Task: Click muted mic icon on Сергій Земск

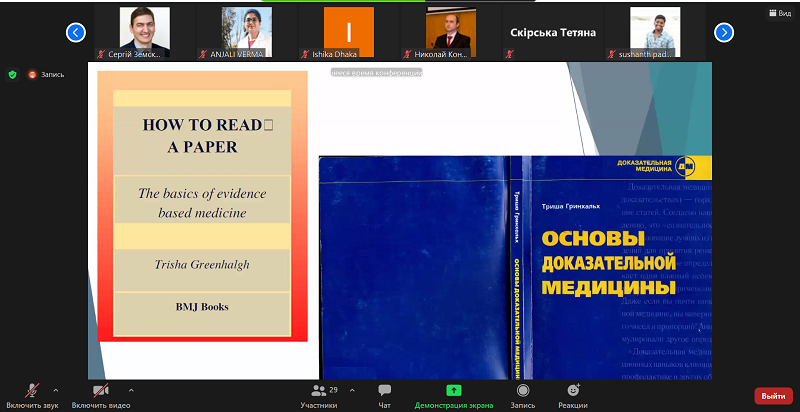Action: 102,54
